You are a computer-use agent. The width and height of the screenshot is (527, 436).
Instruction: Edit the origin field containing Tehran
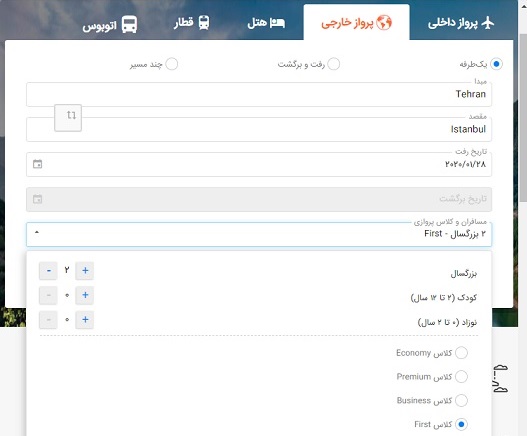click(259, 94)
